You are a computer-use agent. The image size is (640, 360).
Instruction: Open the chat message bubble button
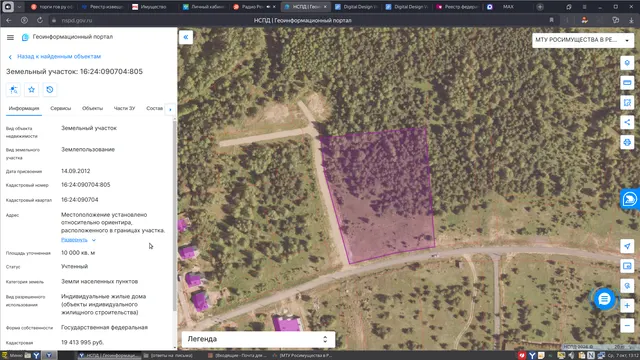(604, 299)
